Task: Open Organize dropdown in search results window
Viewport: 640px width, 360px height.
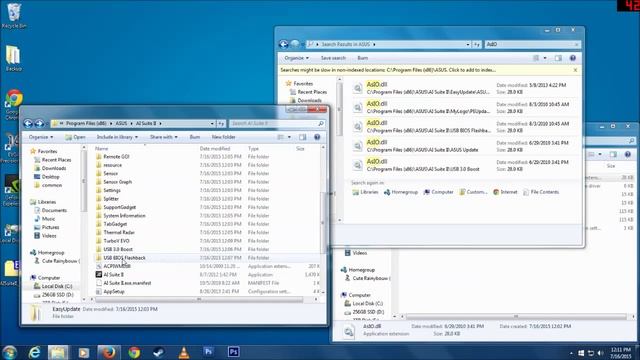Action: (x=296, y=58)
